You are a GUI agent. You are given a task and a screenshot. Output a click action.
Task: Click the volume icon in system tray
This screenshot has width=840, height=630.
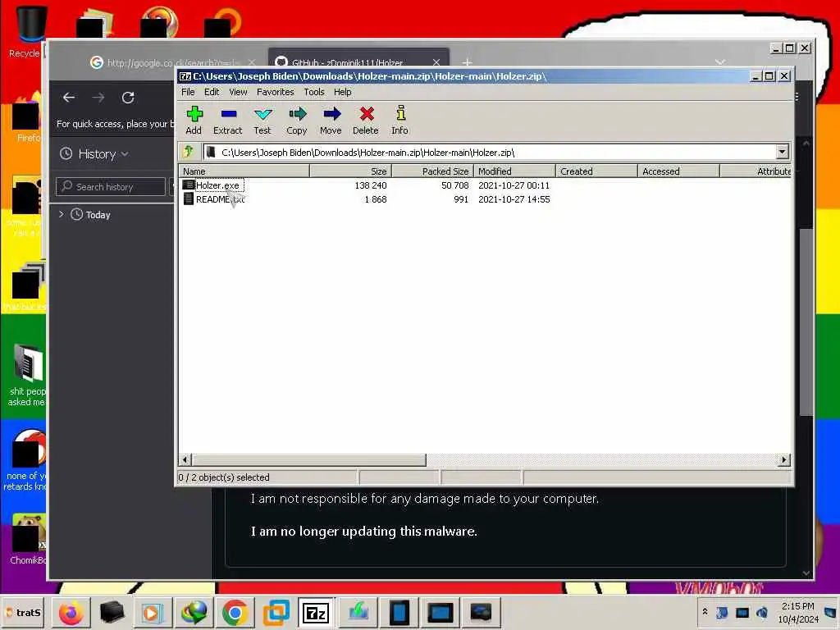(762, 612)
